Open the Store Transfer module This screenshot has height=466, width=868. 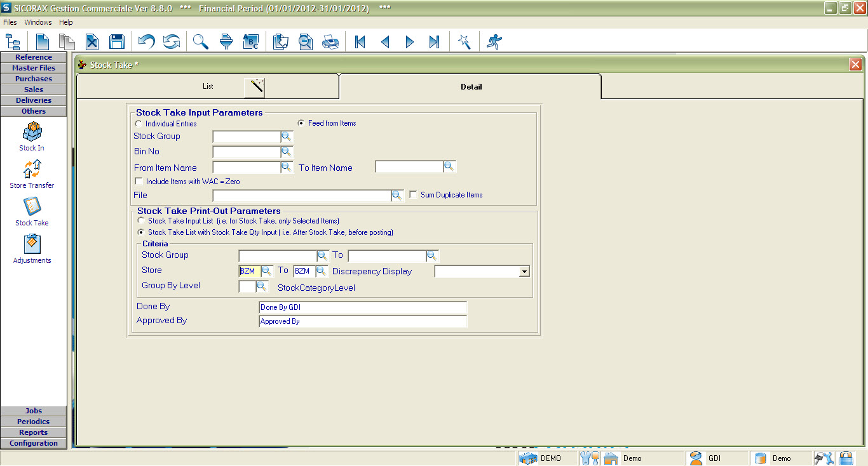pos(32,174)
